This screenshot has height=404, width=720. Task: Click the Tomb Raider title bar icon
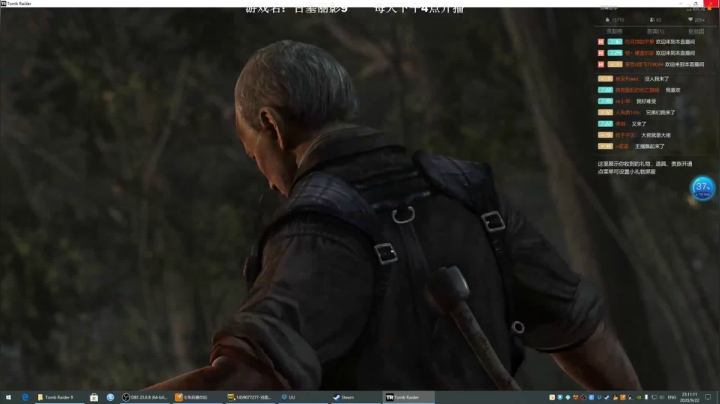point(3,3)
